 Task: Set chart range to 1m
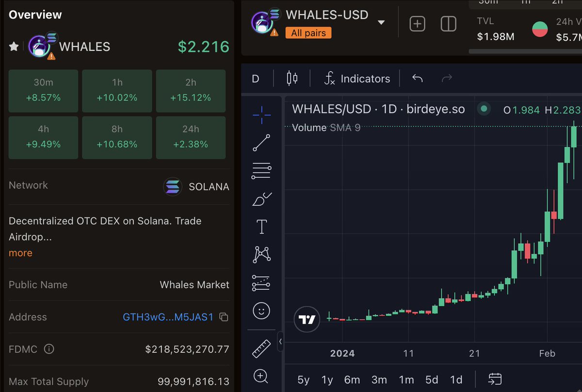click(x=406, y=379)
